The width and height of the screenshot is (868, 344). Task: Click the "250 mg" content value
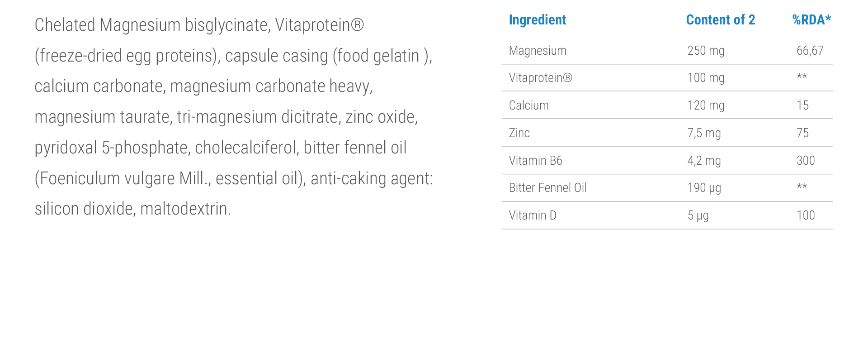[706, 51]
